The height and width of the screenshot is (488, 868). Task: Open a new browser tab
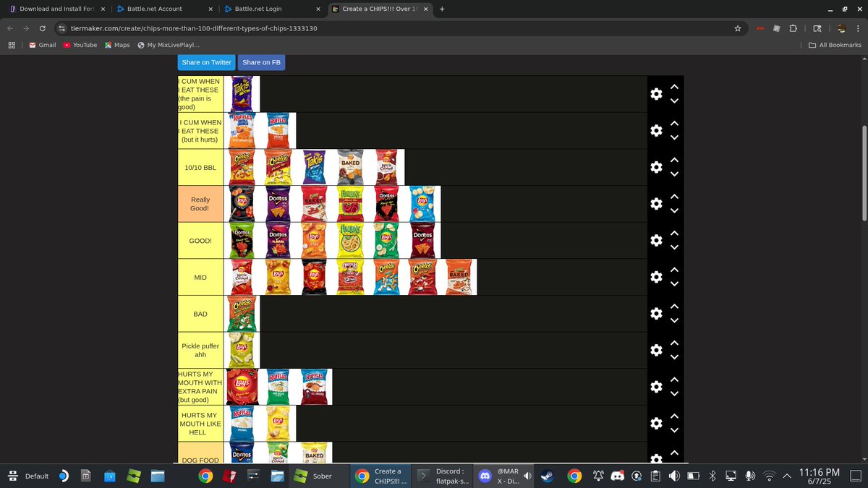pos(442,9)
